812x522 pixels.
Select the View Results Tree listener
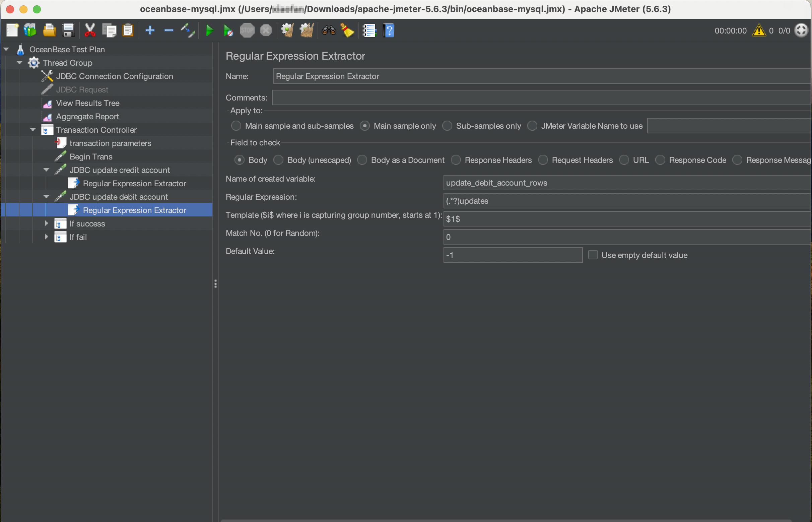click(87, 103)
